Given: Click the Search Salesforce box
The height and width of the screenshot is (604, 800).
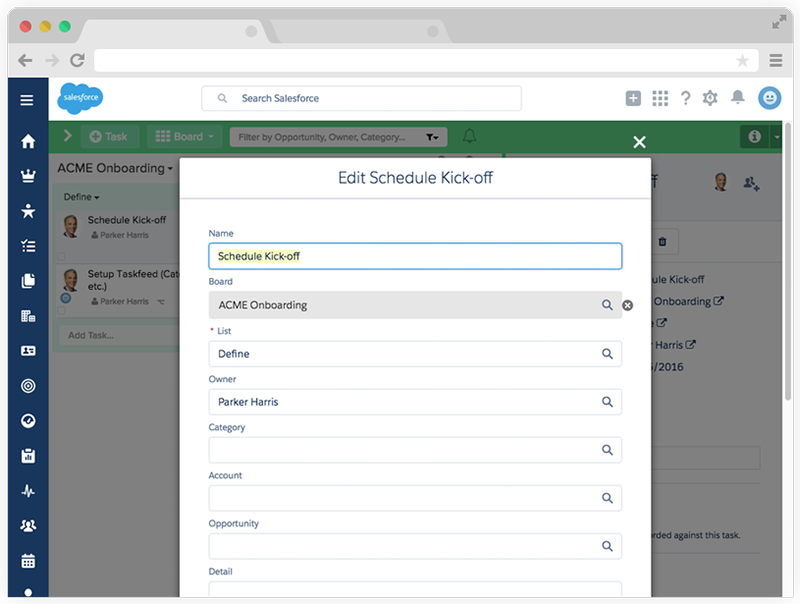Looking at the screenshot, I should (x=361, y=98).
